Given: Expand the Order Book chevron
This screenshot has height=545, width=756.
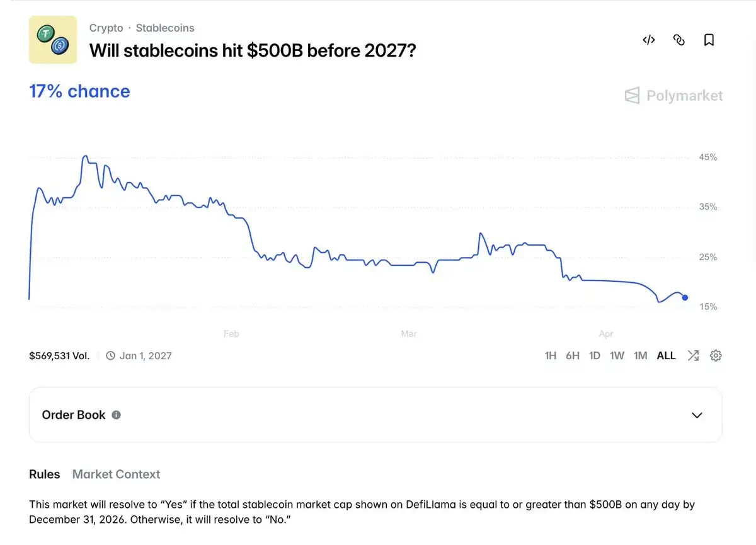Looking at the screenshot, I should coord(697,415).
